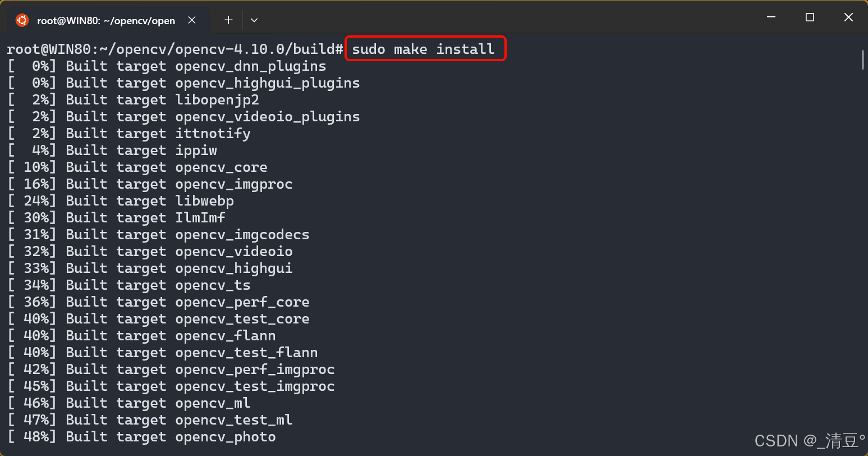The image size is (868, 456).
Task: Click the IlmImf target text
Action: (x=200, y=218)
